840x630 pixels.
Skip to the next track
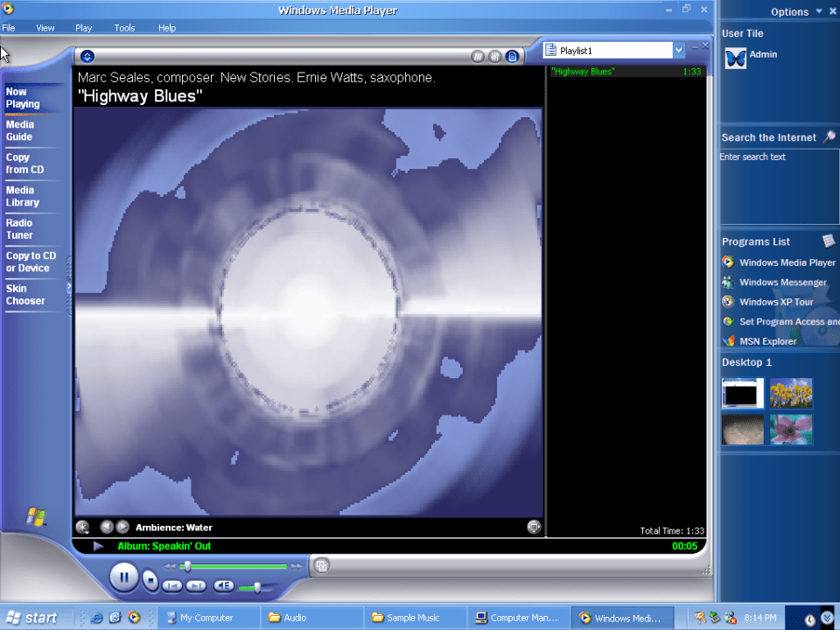197,585
